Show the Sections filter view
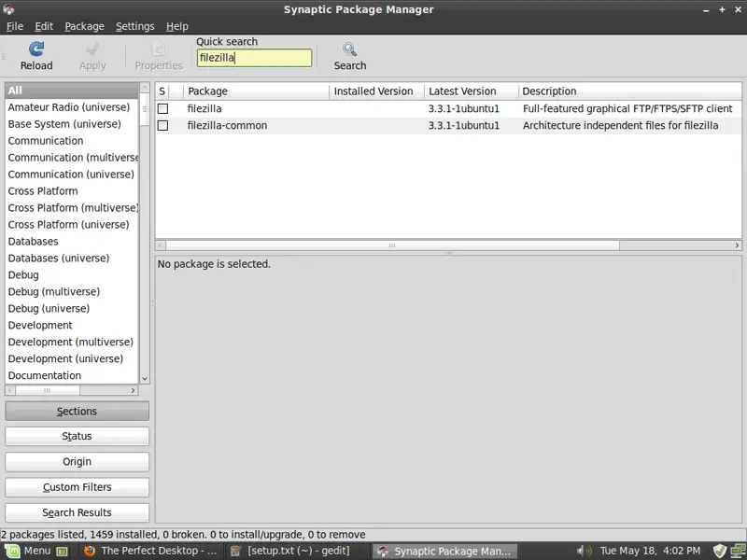The image size is (747, 560). 77,411
